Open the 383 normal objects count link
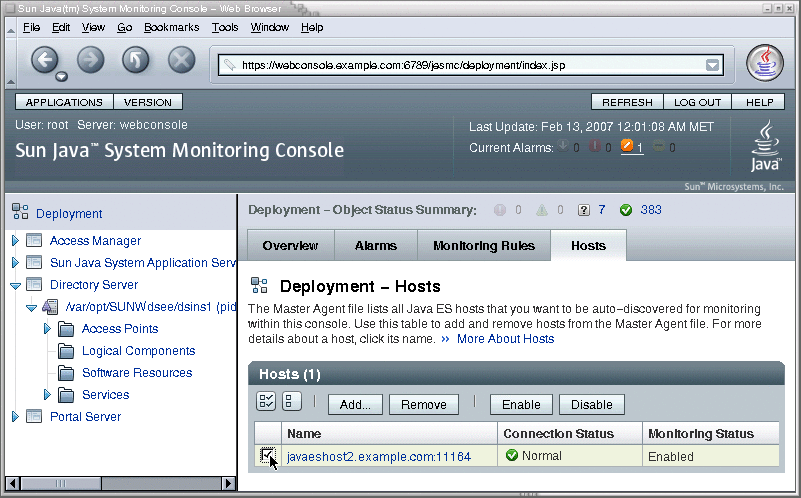The height and width of the screenshot is (498, 801). pos(651,210)
